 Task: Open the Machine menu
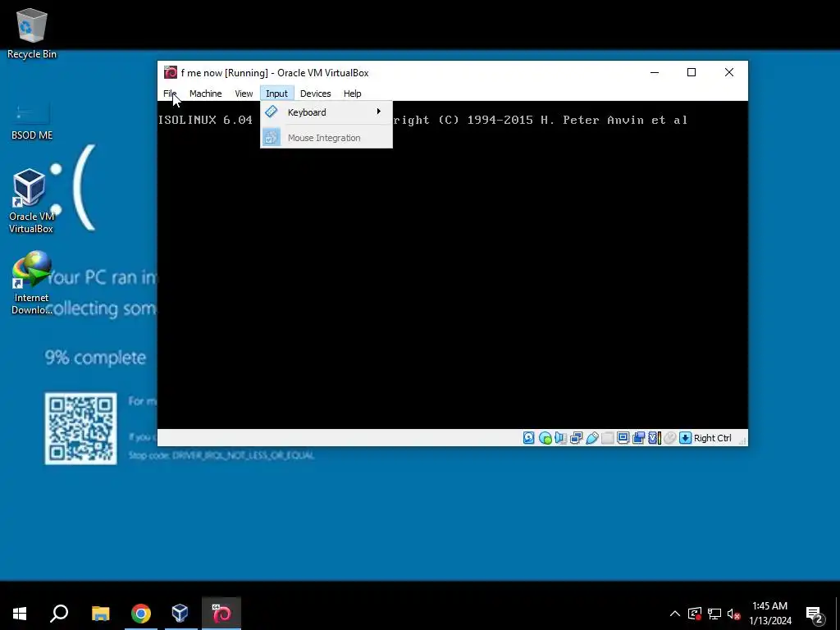pyautogui.click(x=205, y=94)
